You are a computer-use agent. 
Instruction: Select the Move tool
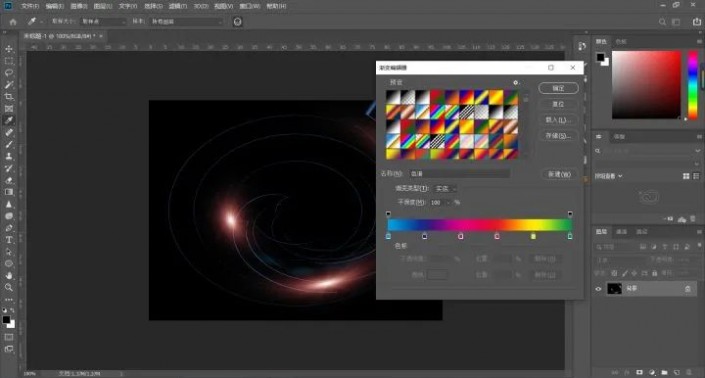(9, 49)
